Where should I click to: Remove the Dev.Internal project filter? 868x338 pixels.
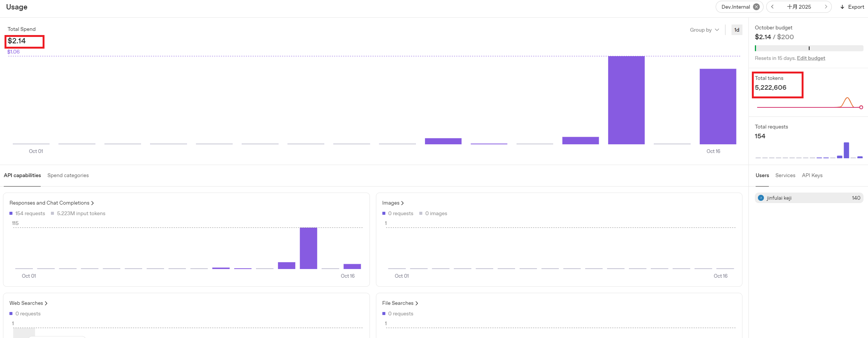tap(756, 7)
